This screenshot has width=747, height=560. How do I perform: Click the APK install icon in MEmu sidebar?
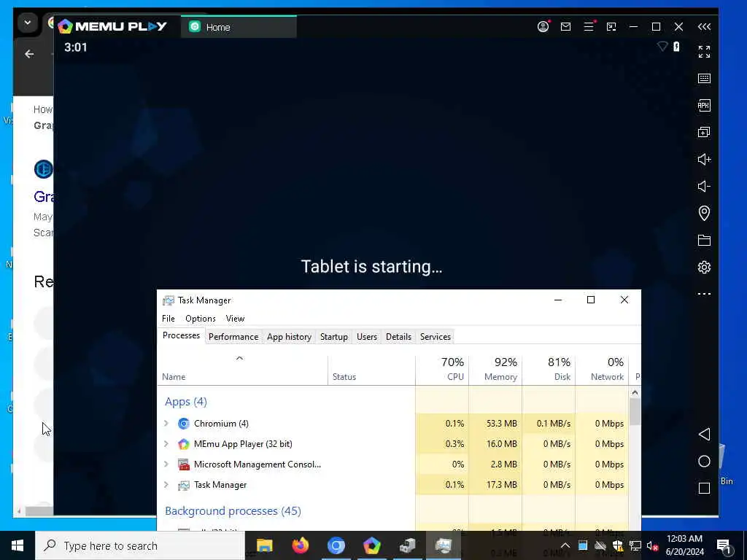[x=704, y=105]
